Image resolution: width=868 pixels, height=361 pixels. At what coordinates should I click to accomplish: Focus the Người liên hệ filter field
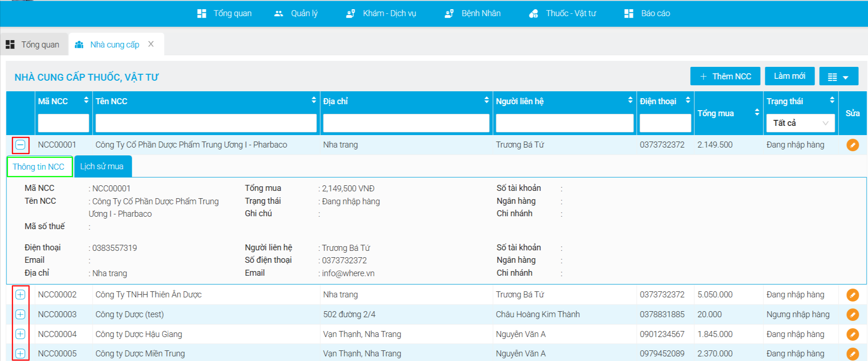pyautogui.click(x=564, y=123)
